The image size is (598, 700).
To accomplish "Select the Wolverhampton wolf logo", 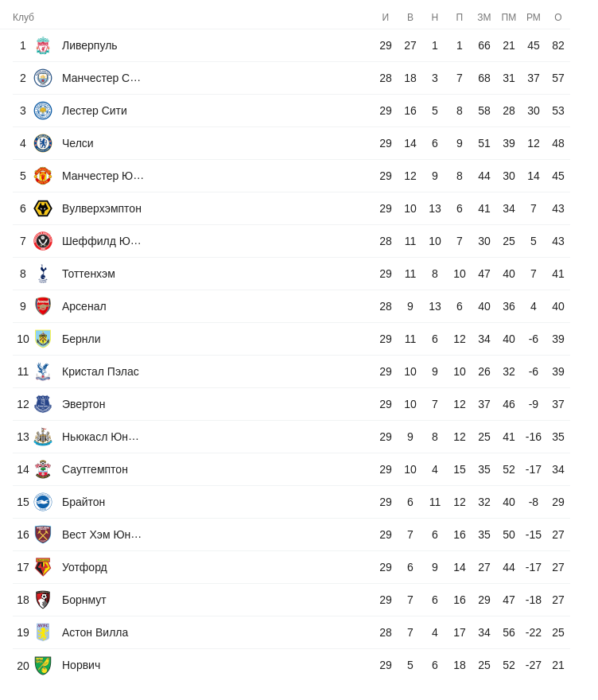I will (43, 208).
